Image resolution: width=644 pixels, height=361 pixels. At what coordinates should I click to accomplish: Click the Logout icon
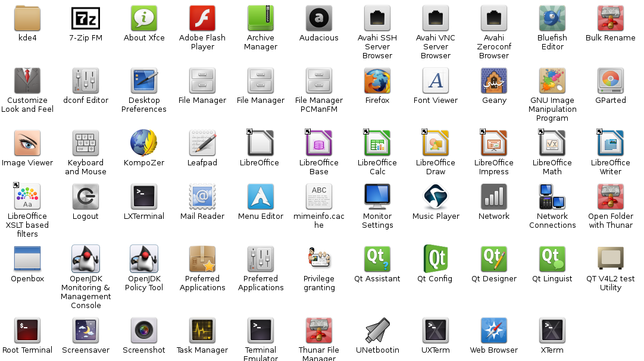(86, 196)
